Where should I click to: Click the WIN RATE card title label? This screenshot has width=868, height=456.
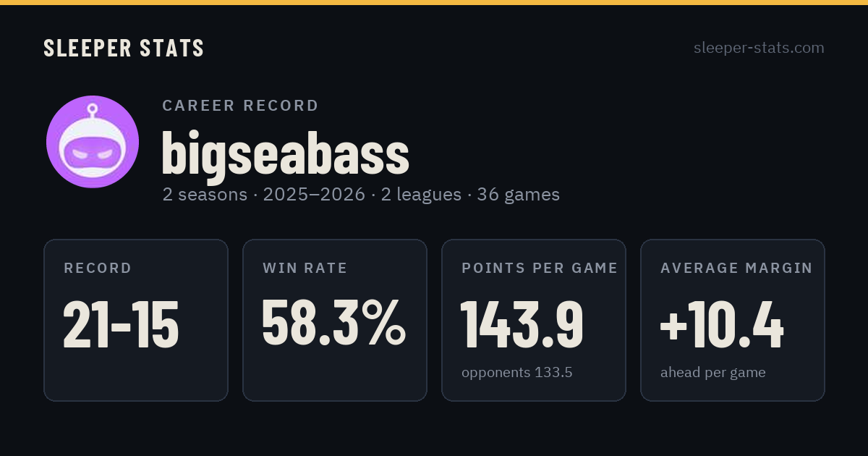click(305, 269)
